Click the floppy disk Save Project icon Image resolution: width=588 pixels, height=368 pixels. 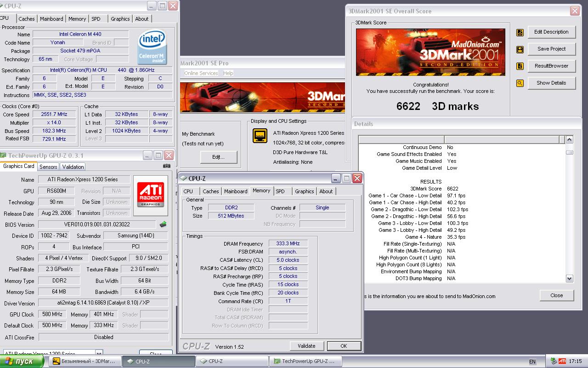[x=520, y=49]
